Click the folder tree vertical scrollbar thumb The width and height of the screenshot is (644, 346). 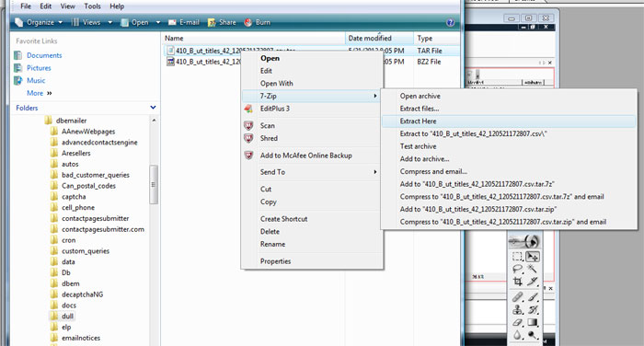154,185
